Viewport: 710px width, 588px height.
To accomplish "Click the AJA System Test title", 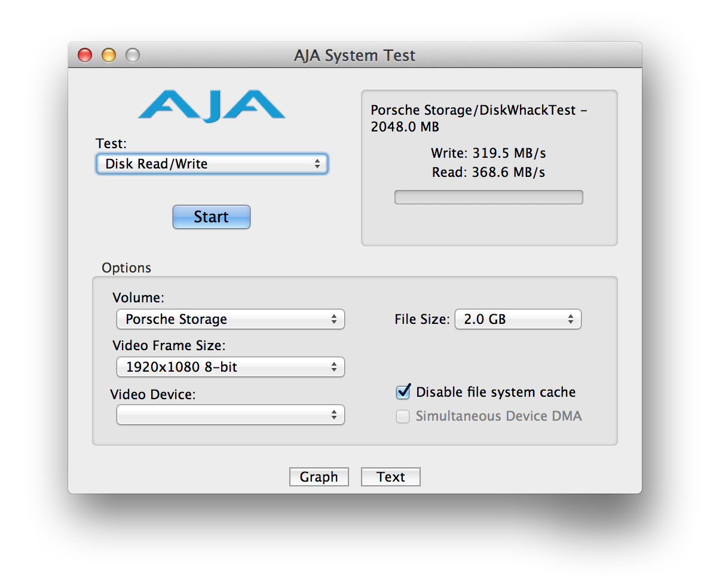I will click(x=354, y=55).
